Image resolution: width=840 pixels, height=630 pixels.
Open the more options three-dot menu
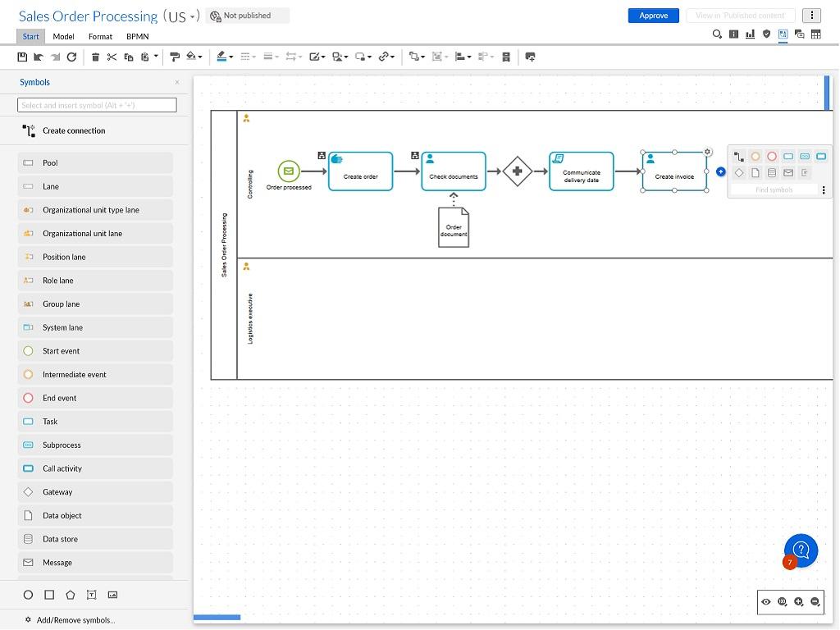click(811, 16)
